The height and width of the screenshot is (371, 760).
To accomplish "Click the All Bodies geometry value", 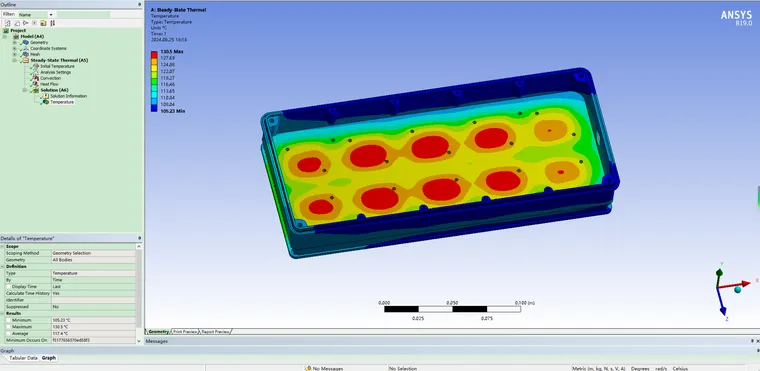I will (x=93, y=260).
